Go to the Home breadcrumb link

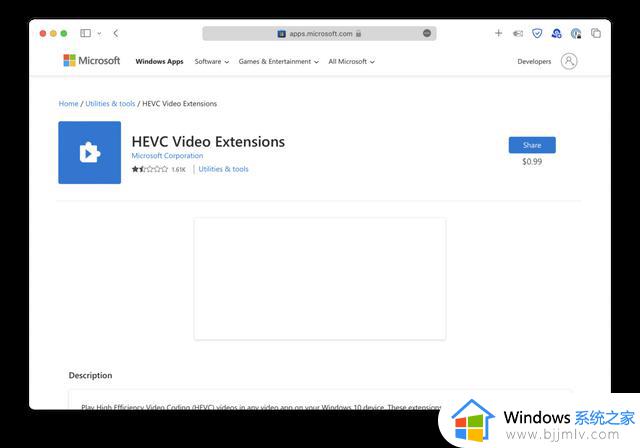coord(68,104)
